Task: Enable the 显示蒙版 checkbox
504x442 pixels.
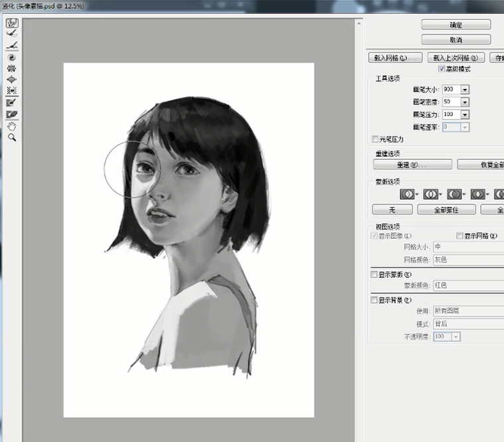Action: point(374,274)
